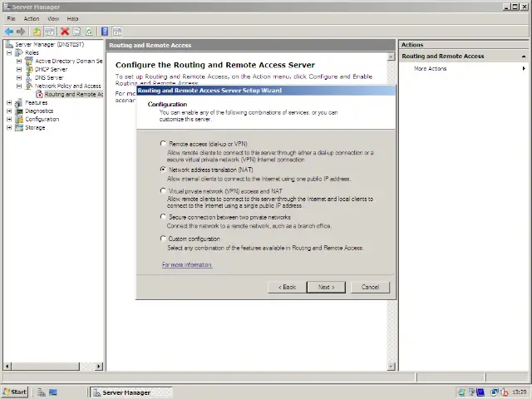This screenshot has width=532, height=399.
Task: Cancel the setup wizard
Action: [x=370, y=287]
